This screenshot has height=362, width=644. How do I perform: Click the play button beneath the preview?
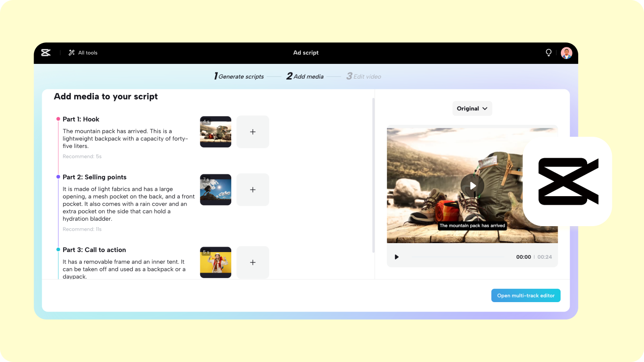tap(396, 257)
